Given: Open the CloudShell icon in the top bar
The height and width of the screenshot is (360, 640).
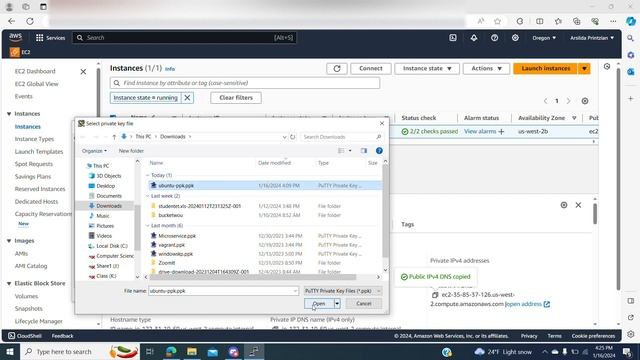Looking at the screenshot, I should coord(453,38).
